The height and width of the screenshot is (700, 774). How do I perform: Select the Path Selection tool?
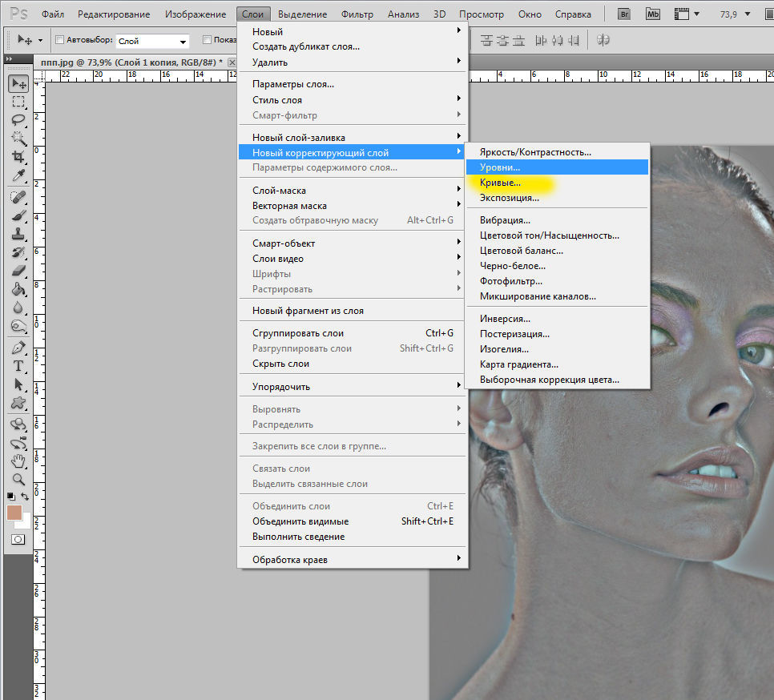[18, 384]
